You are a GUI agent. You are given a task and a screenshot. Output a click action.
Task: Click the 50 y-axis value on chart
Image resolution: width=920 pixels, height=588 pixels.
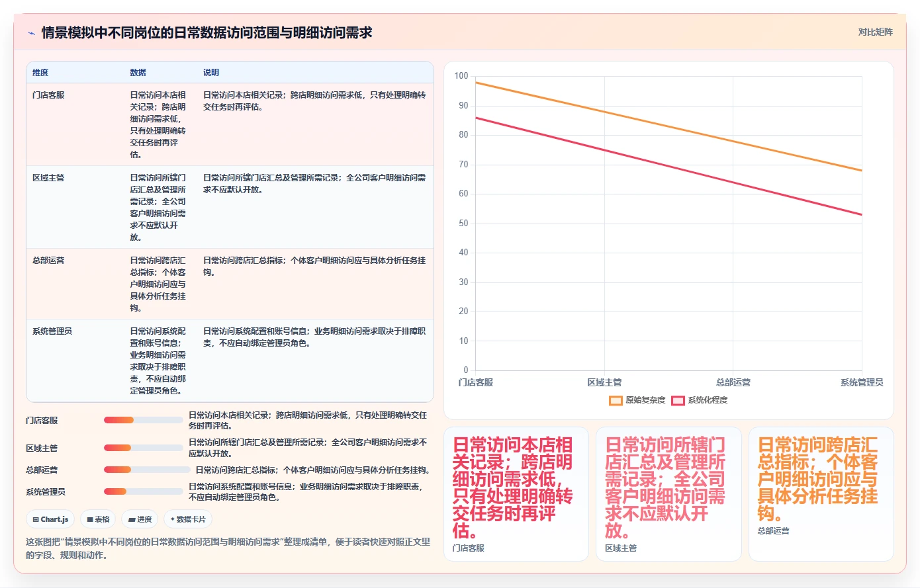(x=463, y=224)
